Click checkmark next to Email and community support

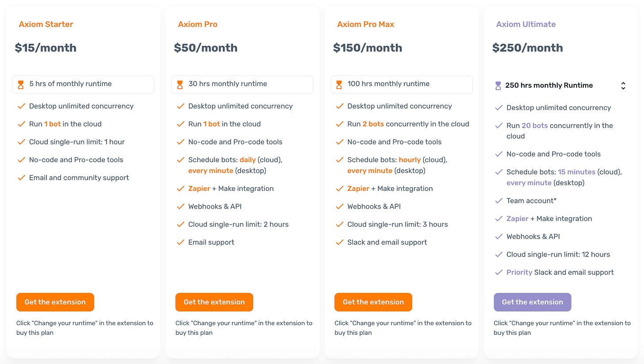point(21,178)
